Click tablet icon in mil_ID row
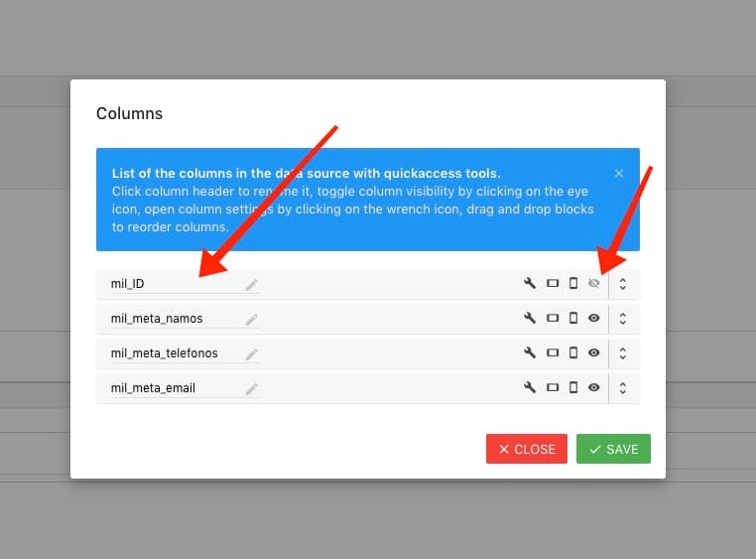Image resolution: width=756 pixels, height=559 pixels. [553, 284]
